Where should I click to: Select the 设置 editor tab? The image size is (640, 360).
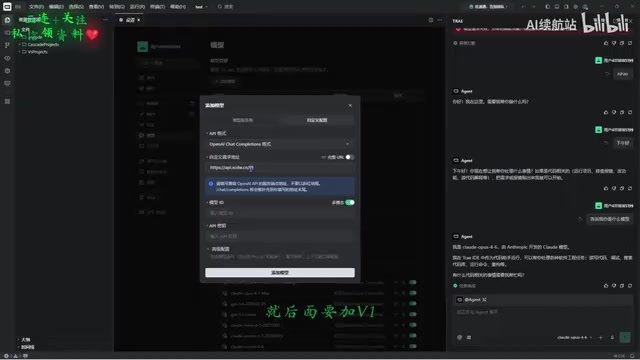[x=129, y=20]
